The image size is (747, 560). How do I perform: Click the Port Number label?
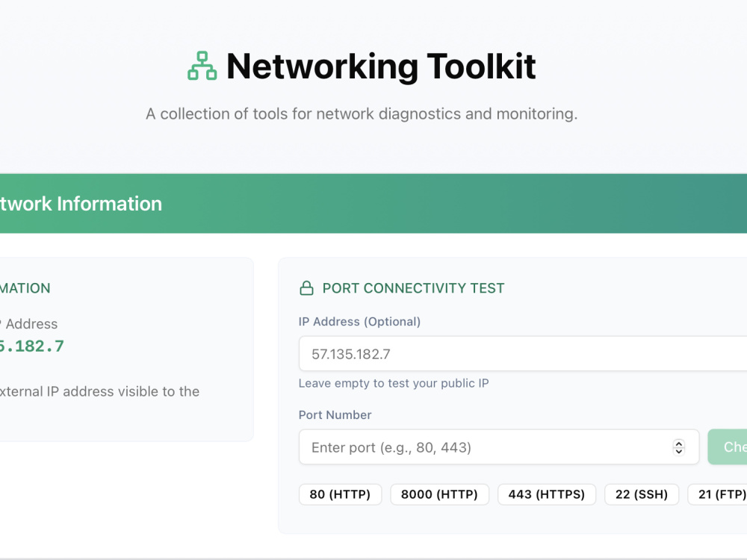click(335, 414)
